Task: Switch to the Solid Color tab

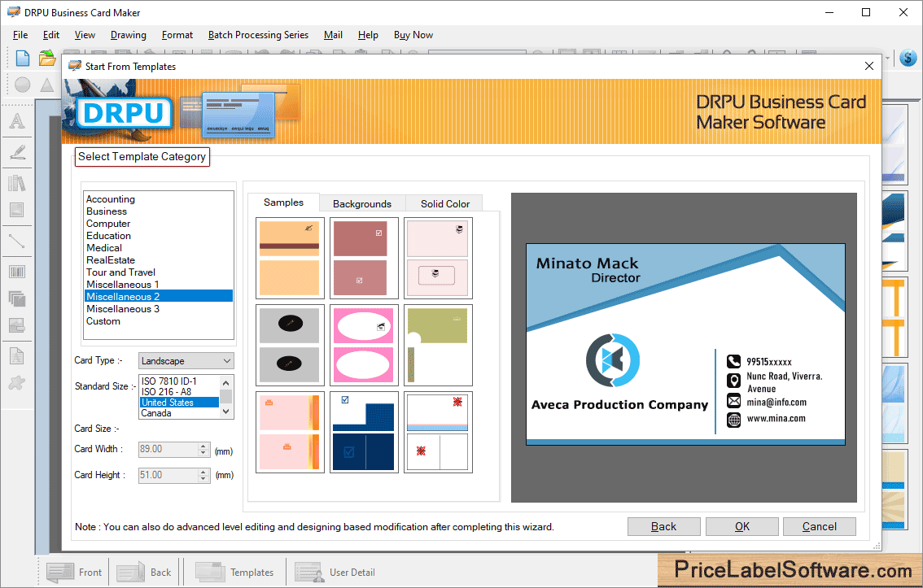Action: (445, 204)
